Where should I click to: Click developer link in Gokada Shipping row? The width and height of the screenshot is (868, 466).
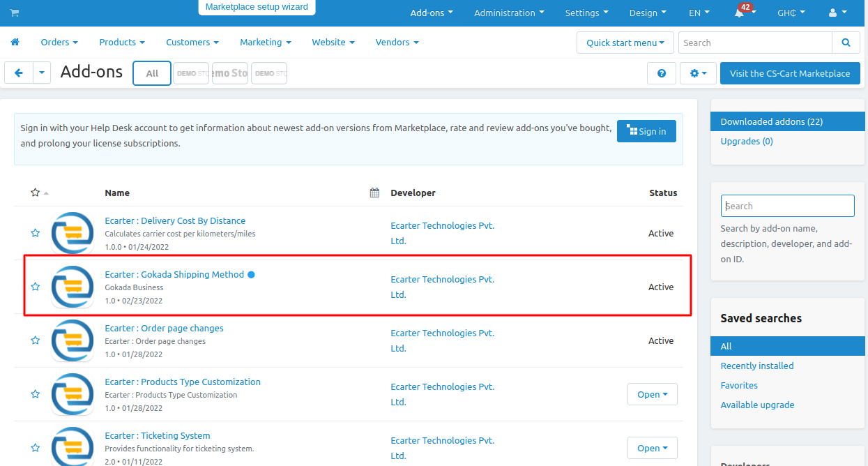442,287
